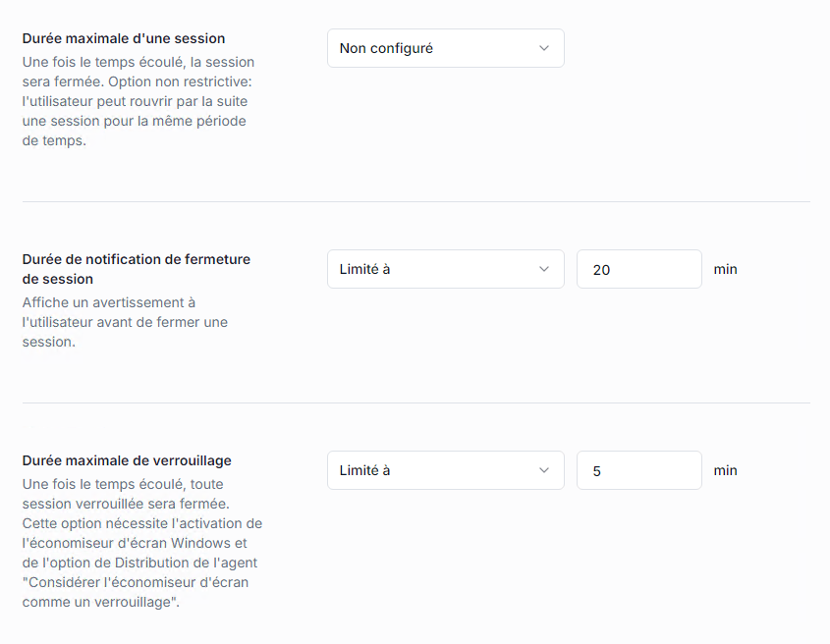The width and height of the screenshot is (830, 644).
Task: Click the "min" unit label beside 20
Action: [x=726, y=269]
